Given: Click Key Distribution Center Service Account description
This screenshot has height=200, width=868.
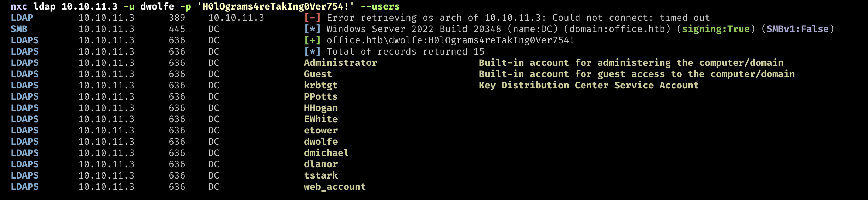Looking at the screenshot, I should click(x=589, y=86).
